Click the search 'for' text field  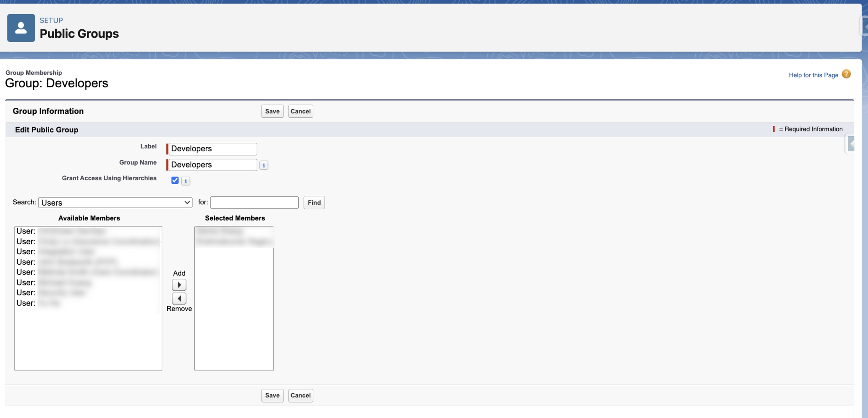point(254,203)
